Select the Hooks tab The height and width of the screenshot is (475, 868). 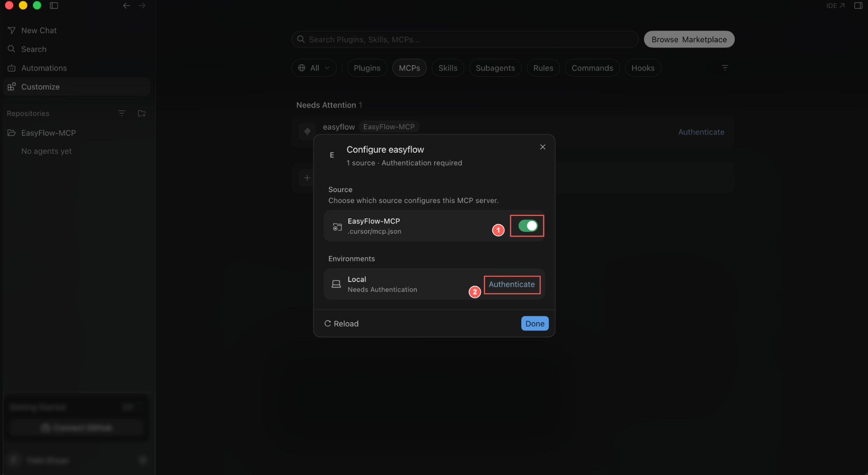(643, 68)
